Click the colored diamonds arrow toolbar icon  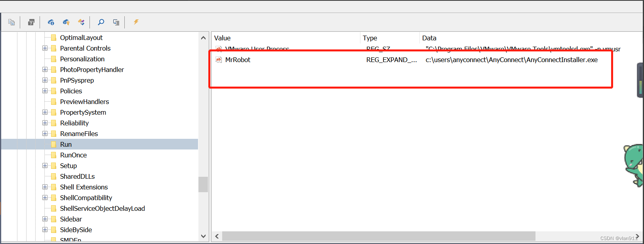(x=81, y=22)
